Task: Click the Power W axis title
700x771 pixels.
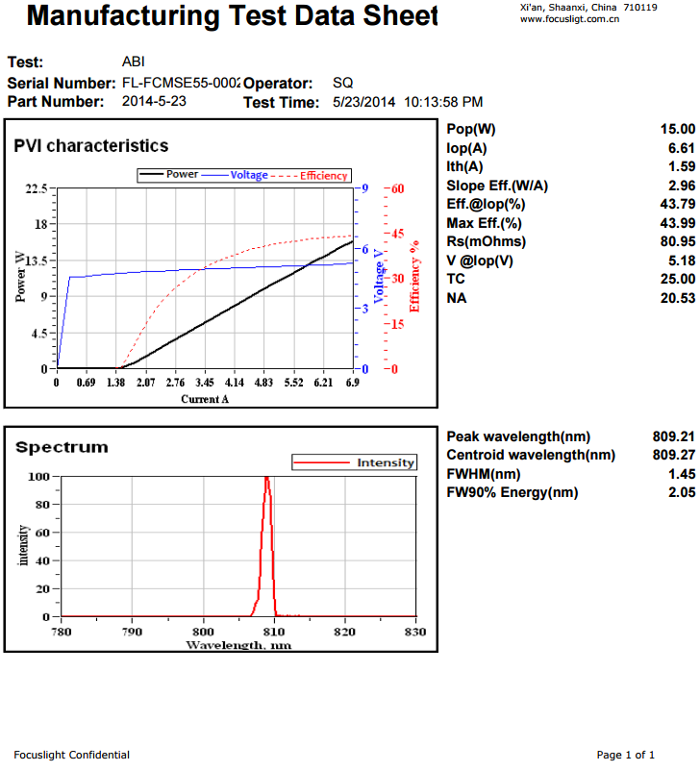Action: (20, 276)
